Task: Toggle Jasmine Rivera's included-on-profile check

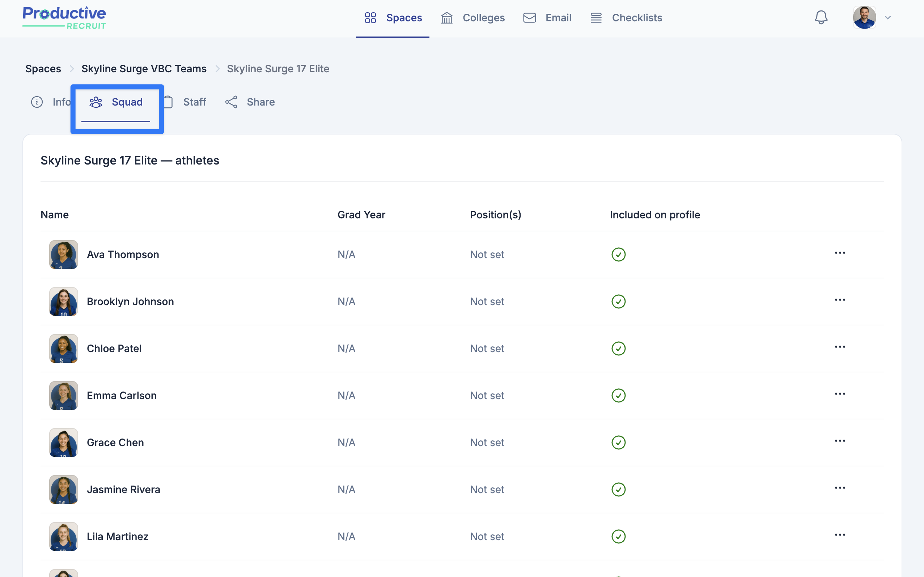Action: [x=618, y=489]
